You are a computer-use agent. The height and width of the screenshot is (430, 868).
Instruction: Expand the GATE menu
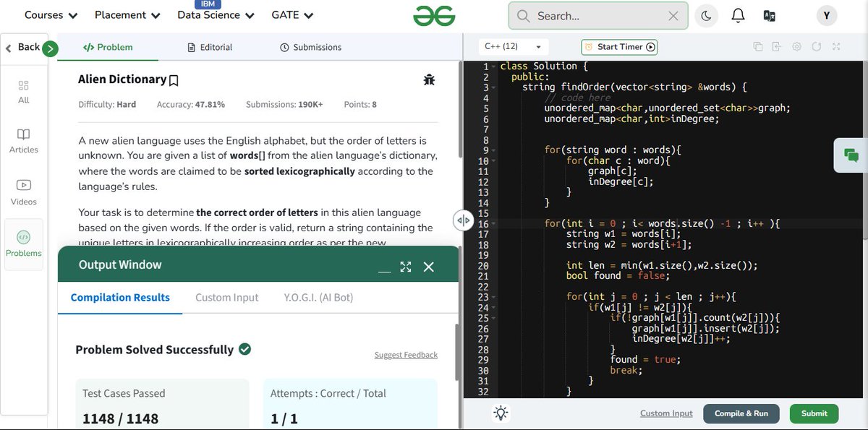(292, 15)
